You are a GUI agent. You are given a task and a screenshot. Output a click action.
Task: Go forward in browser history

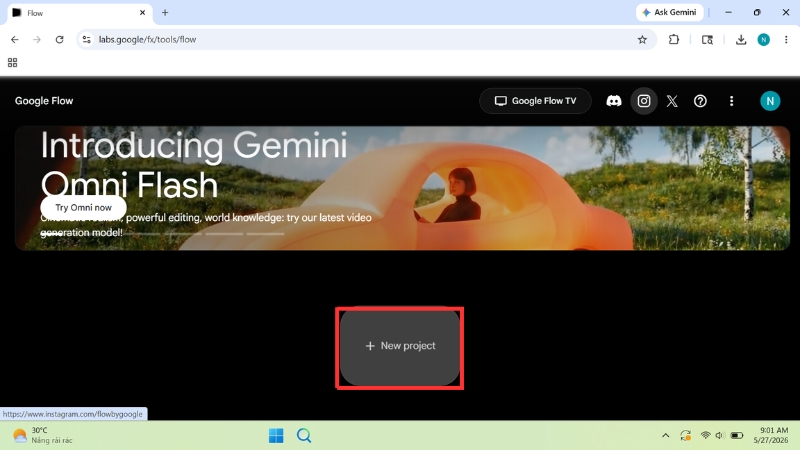click(37, 39)
